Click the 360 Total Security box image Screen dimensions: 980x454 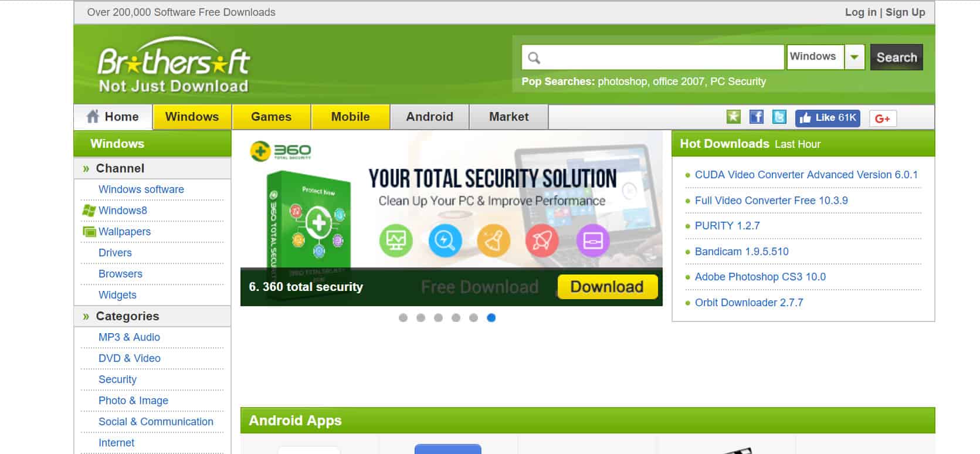coord(308,235)
